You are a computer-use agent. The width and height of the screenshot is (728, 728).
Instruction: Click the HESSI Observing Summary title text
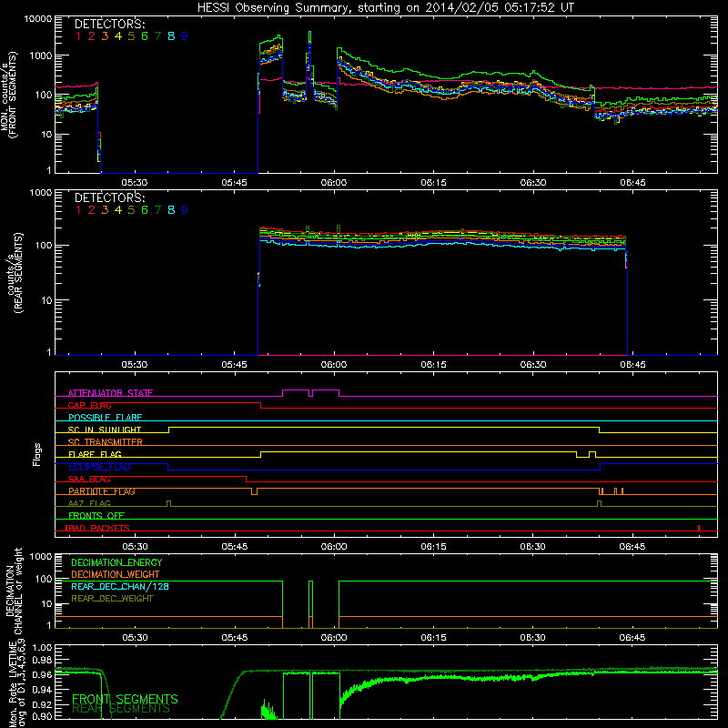[x=385, y=7]
